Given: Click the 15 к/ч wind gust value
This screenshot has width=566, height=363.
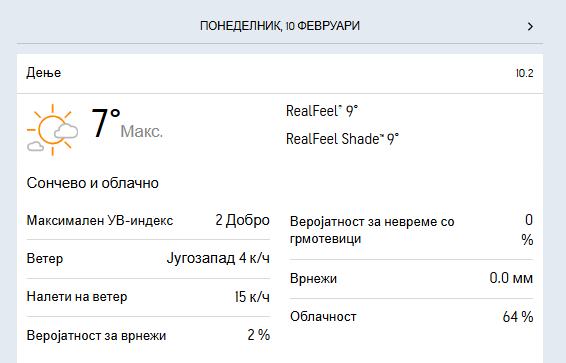Looking at the screenshot, I should (252, 297).
